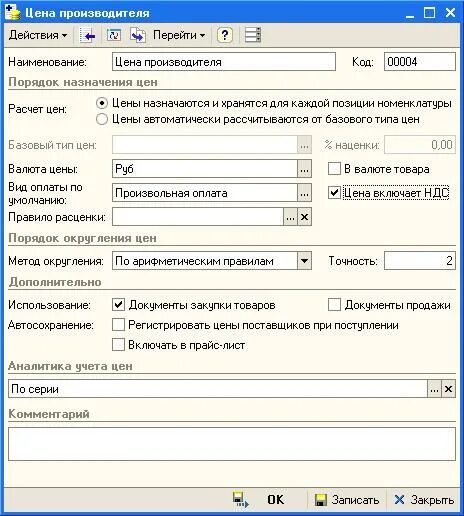The width and height of the screenshot is (464, 516).
Task: Click the По серии analytics value
Action: (x=35, y=389)
